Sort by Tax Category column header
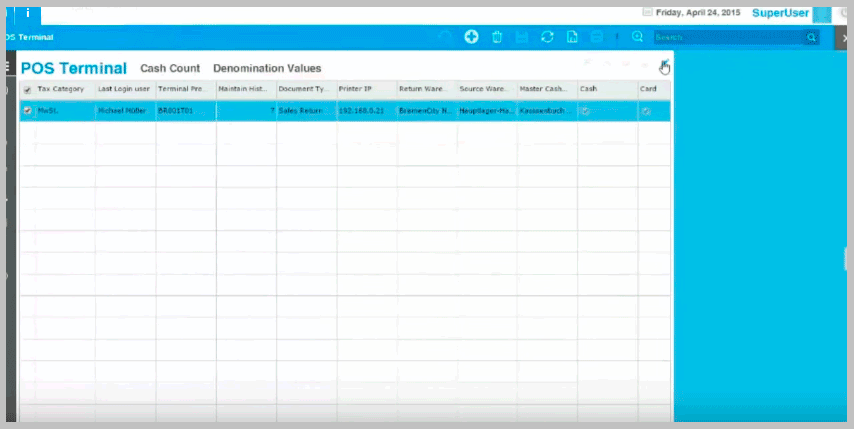 click(x=60, y=89)
